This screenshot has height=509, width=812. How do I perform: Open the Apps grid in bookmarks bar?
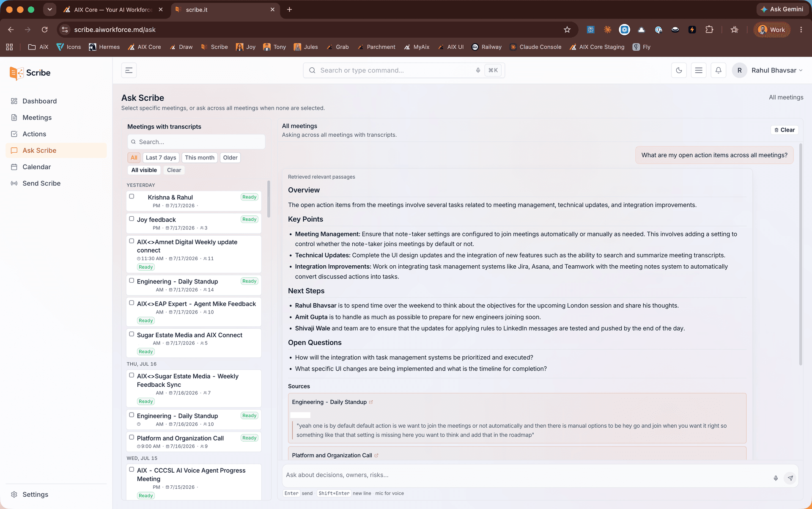pos(9,47)
